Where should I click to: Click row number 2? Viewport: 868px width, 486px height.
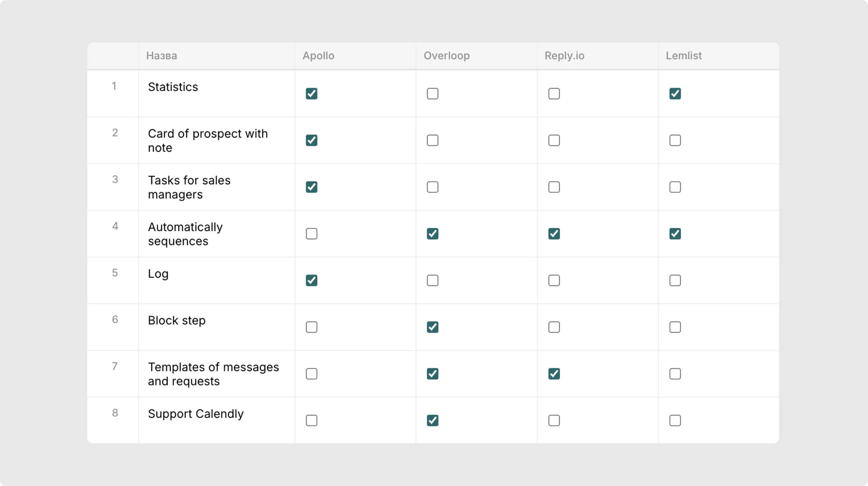click(x=115, y=133)
